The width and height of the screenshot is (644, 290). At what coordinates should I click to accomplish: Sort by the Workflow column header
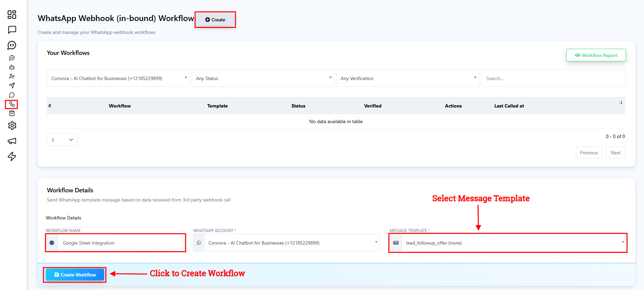pos(120,106)
